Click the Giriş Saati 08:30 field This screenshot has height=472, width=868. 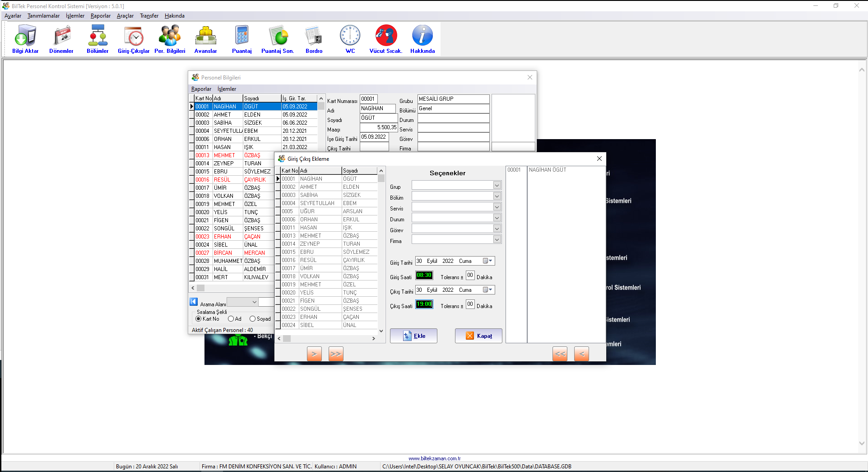coord(424,276)
